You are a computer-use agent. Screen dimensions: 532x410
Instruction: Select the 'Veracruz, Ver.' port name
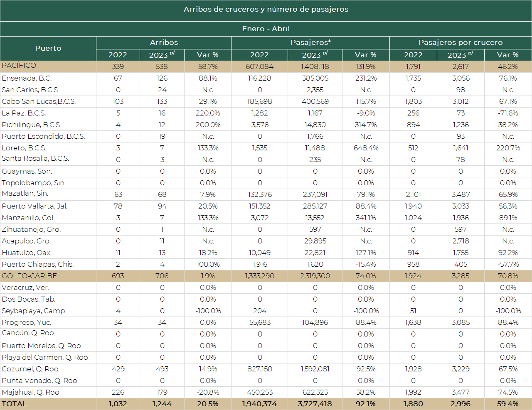tap(25, 287)
